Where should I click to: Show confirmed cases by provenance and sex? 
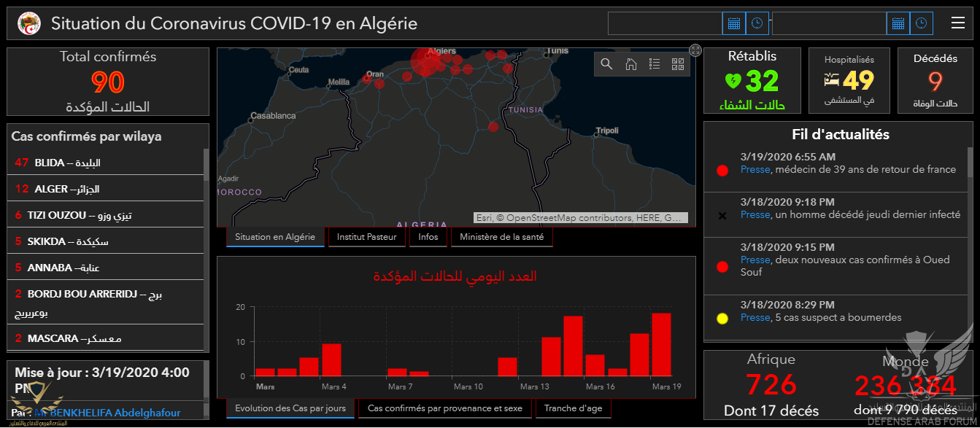(445, 408)
